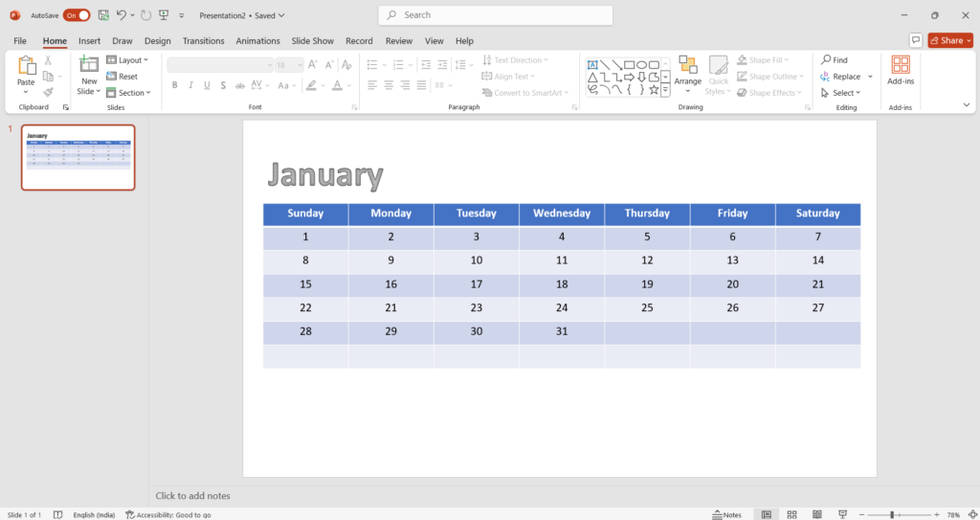This screenshot has width=980, height=520.
Task: Open the Insert tab
Action: 89,41
